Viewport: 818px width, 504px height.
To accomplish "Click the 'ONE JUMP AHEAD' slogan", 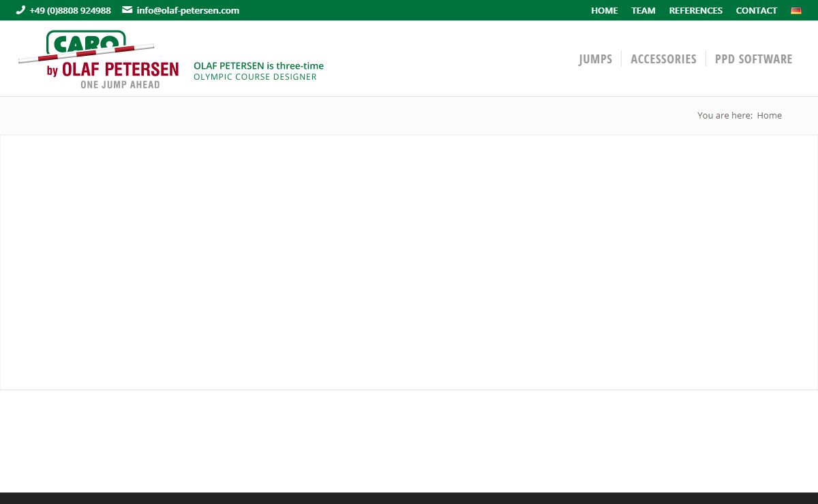I will [120, 84].
